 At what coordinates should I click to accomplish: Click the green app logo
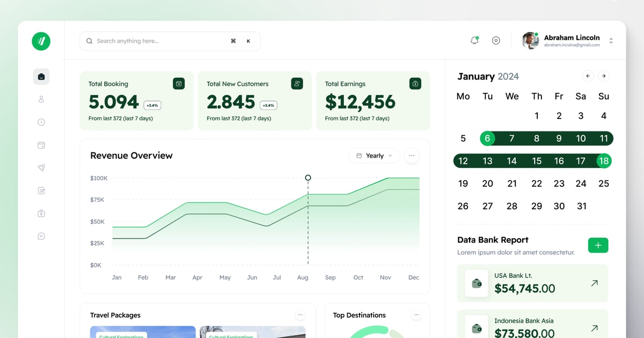point(41,41)
